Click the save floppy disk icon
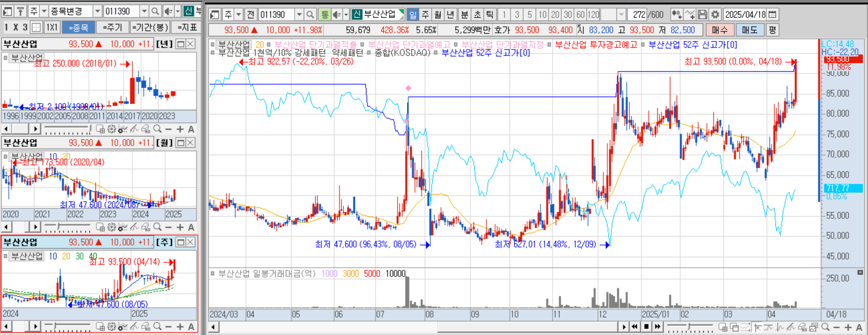Screen dimensions: 868x335 (x=702, y=15)
